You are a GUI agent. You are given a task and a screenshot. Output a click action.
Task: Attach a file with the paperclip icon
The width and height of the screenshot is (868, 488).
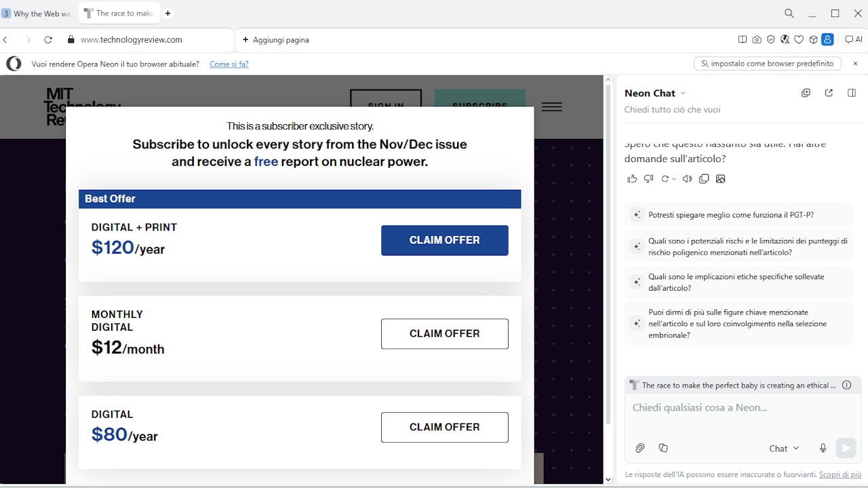[639, 448]
